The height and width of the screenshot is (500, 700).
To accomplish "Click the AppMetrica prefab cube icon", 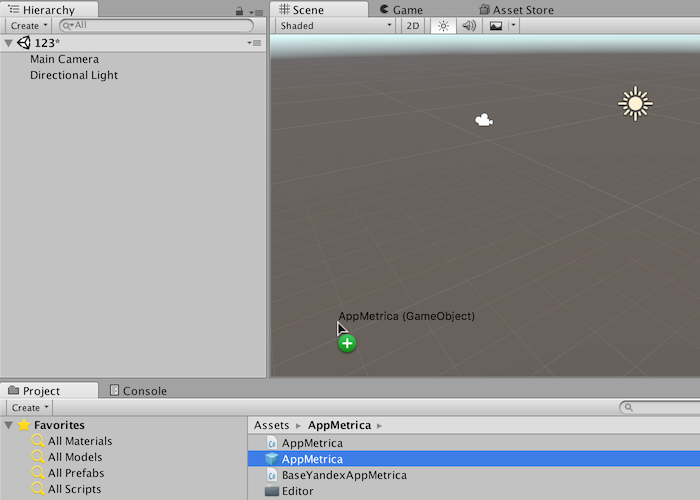I will [x=271, y=459].
